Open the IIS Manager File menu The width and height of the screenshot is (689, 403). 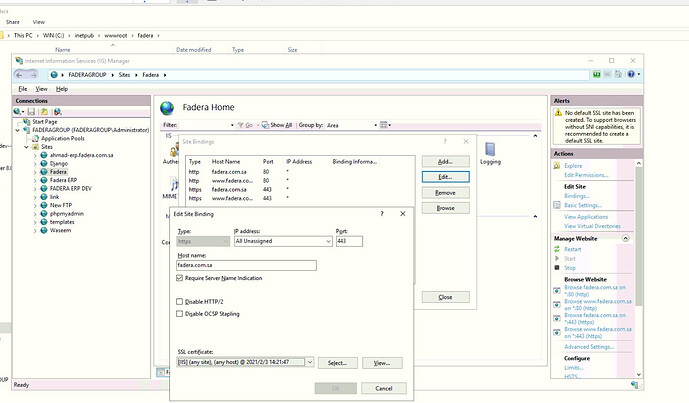(x=23, y=89)
